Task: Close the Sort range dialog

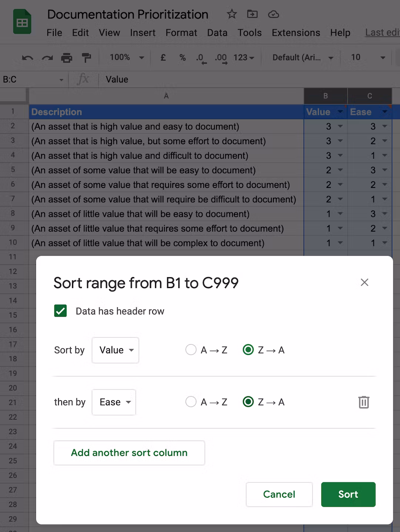Action: coord(364,282)
